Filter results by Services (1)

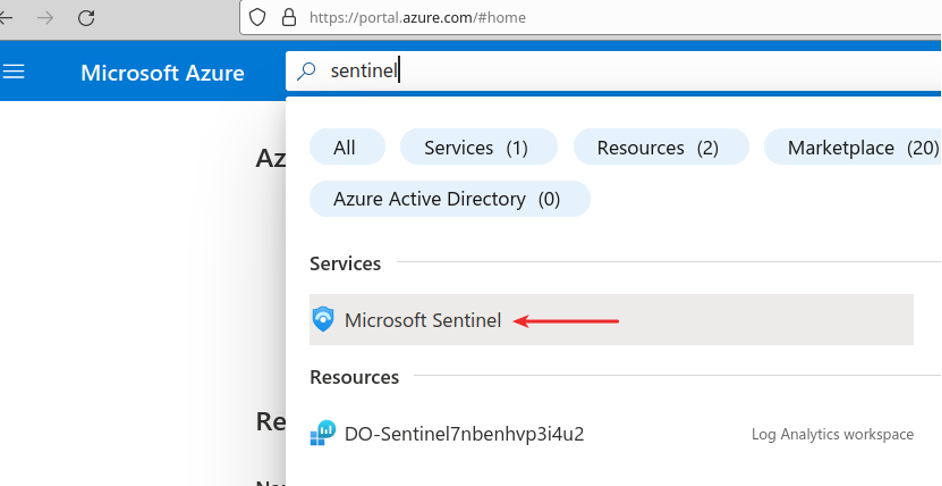476,147
